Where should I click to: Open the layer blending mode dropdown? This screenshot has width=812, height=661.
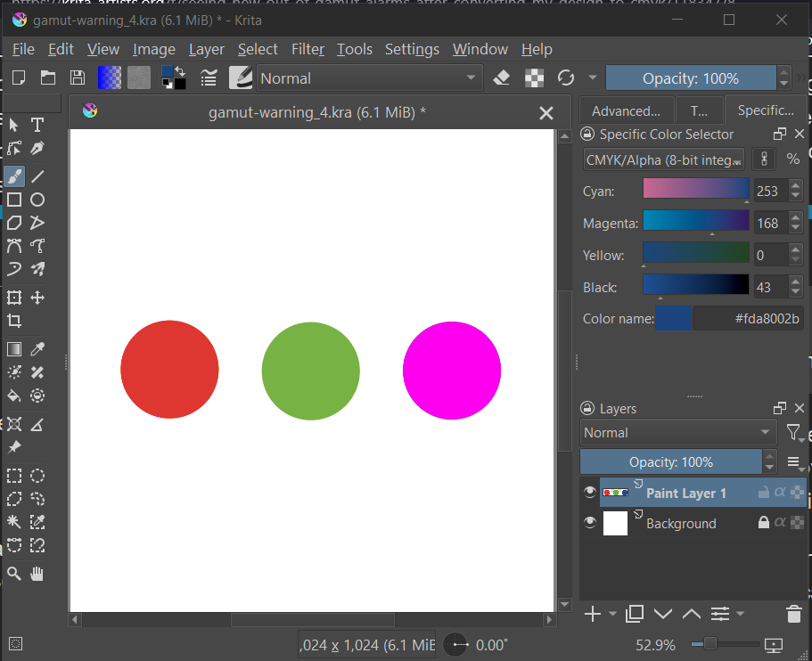pyautogui.click(x=677, y=433)
